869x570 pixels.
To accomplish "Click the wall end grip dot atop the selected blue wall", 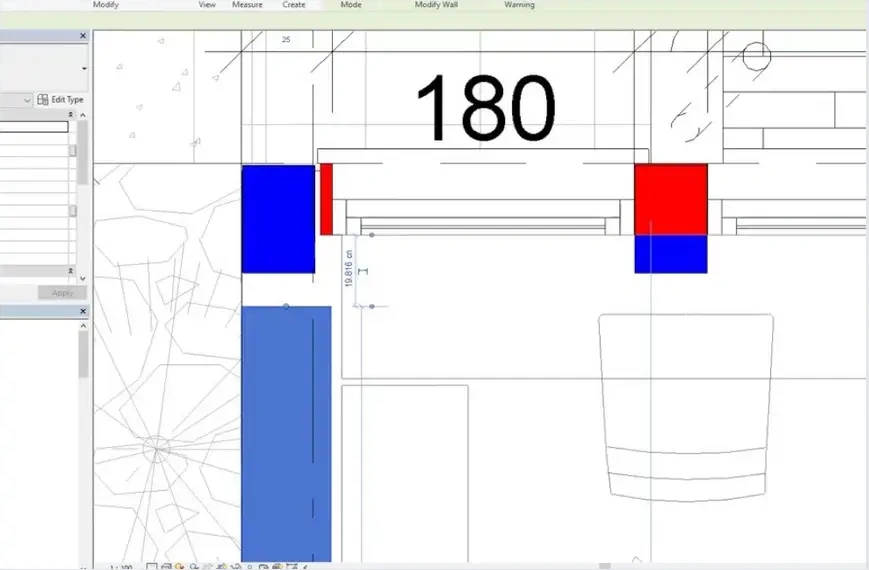I will point(286,306).
